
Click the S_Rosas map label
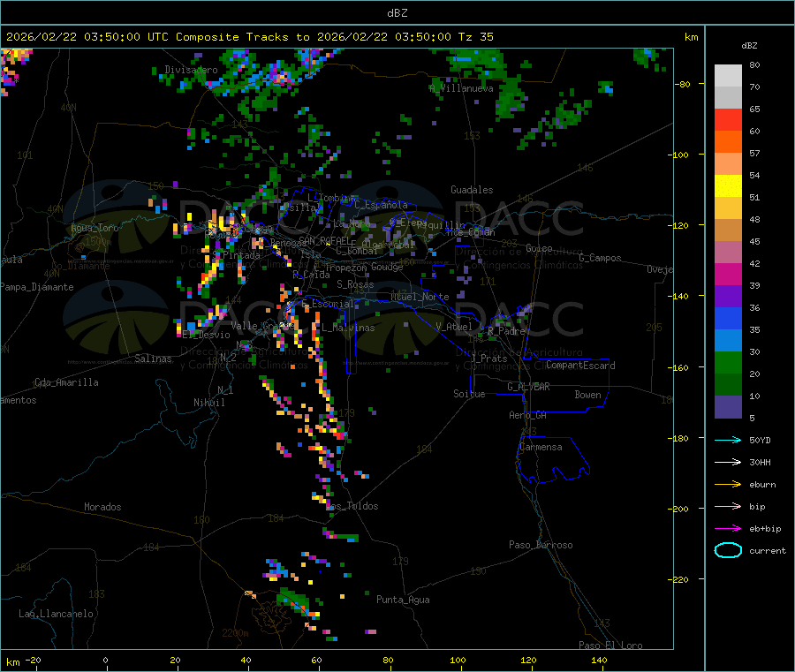click(355, 284)
